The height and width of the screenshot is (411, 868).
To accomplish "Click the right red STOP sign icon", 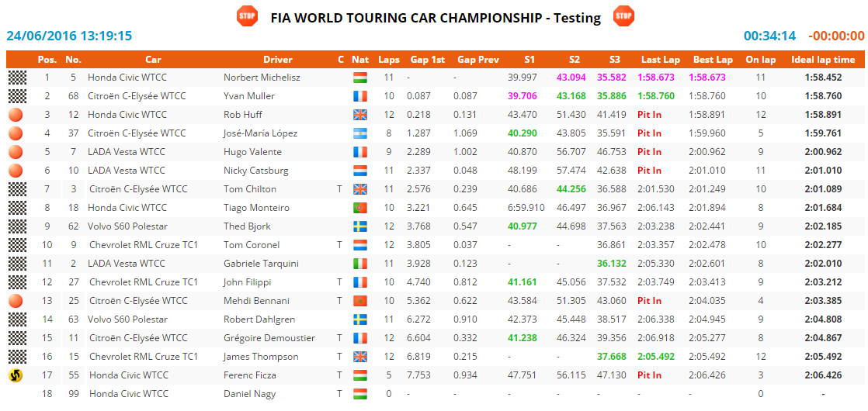I will pos(623,16).
